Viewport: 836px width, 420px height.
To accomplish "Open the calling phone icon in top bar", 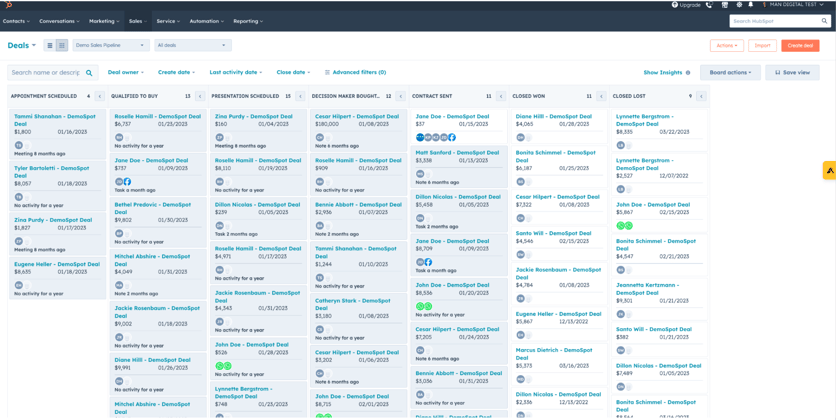I will pyautogui.click(x=709, y=5).
